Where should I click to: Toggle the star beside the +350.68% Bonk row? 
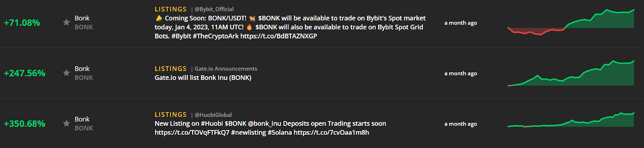point(66,123)
